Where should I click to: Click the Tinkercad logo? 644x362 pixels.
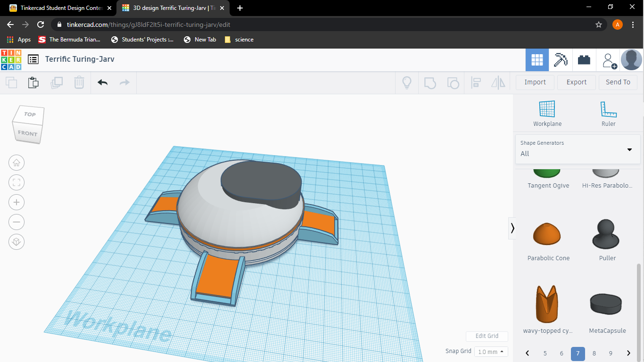[x=11, y=59]
